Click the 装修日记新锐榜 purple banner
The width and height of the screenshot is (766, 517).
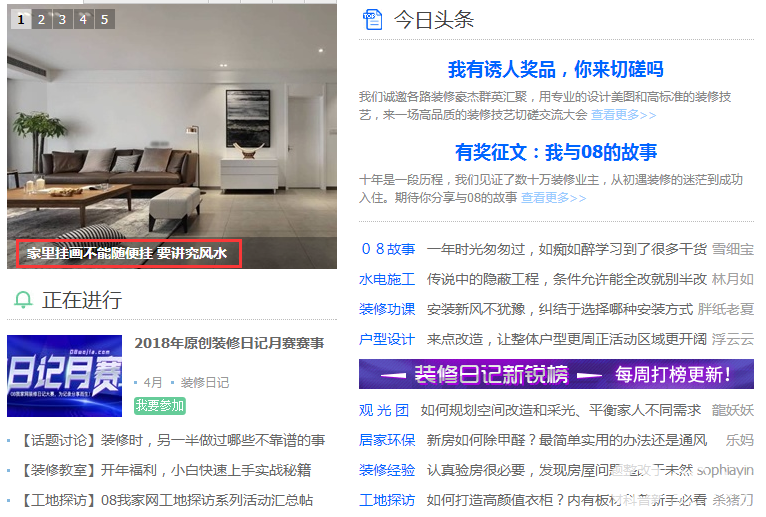[x=556, y=374]
